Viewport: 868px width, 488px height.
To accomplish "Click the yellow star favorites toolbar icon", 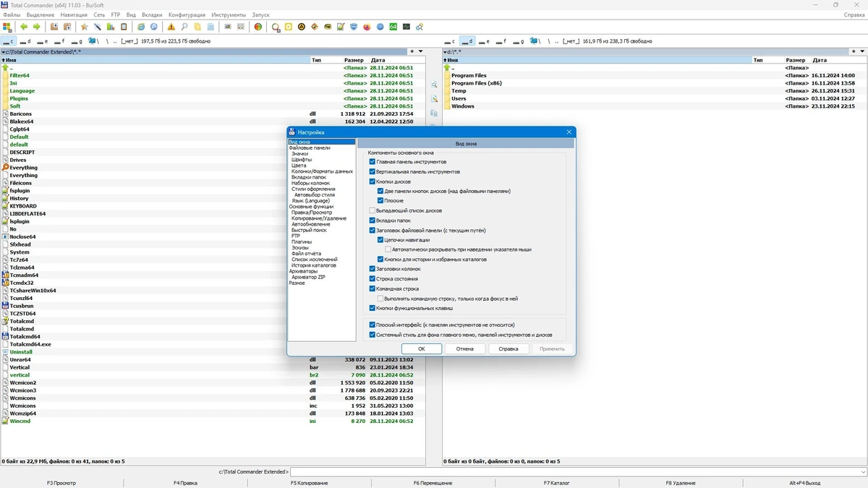I will [84, 27].
